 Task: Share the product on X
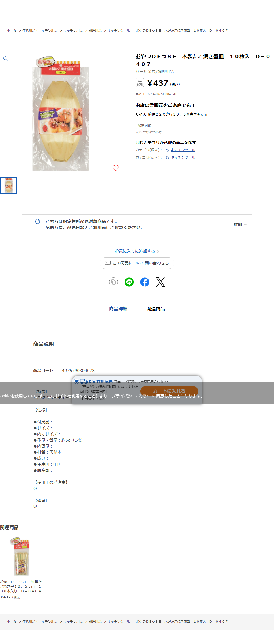pos(160,282)
